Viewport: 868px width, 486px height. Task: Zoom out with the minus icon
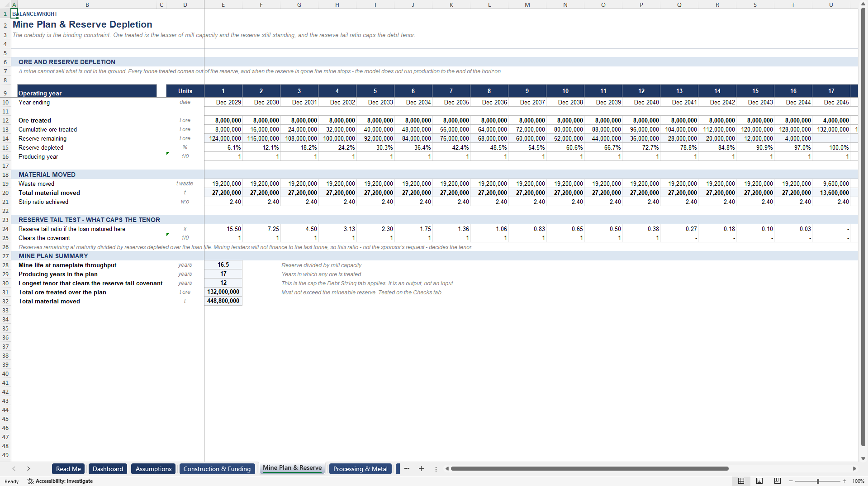point(791,481)
